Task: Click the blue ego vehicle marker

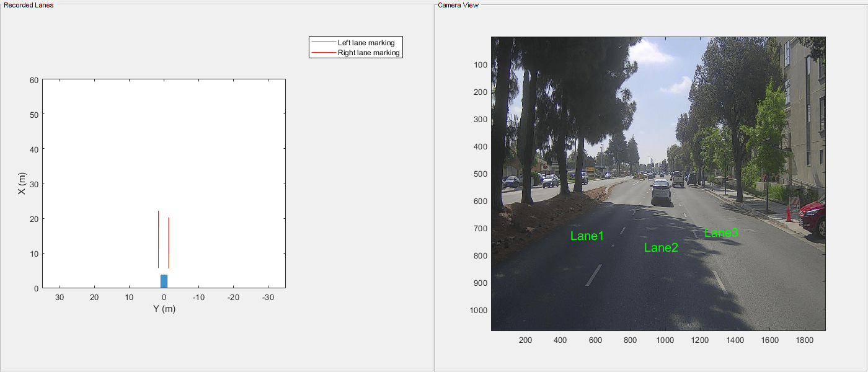Action: coord(163,279)
